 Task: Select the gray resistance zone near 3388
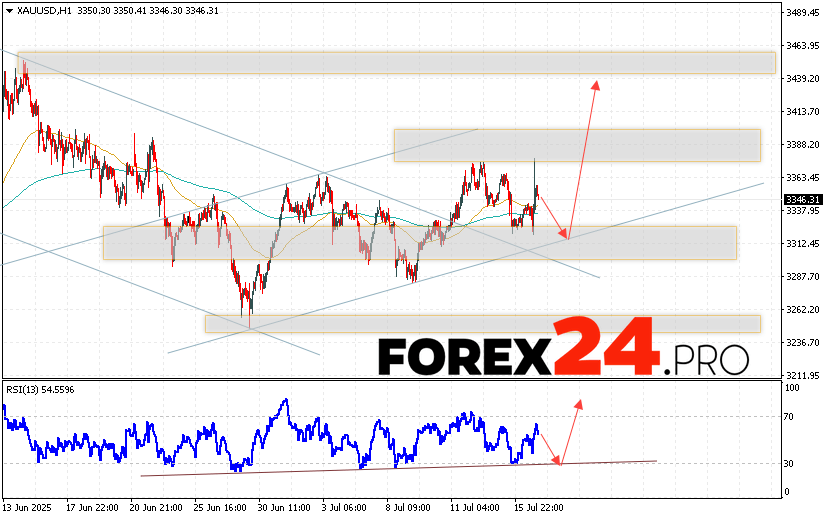576,145
